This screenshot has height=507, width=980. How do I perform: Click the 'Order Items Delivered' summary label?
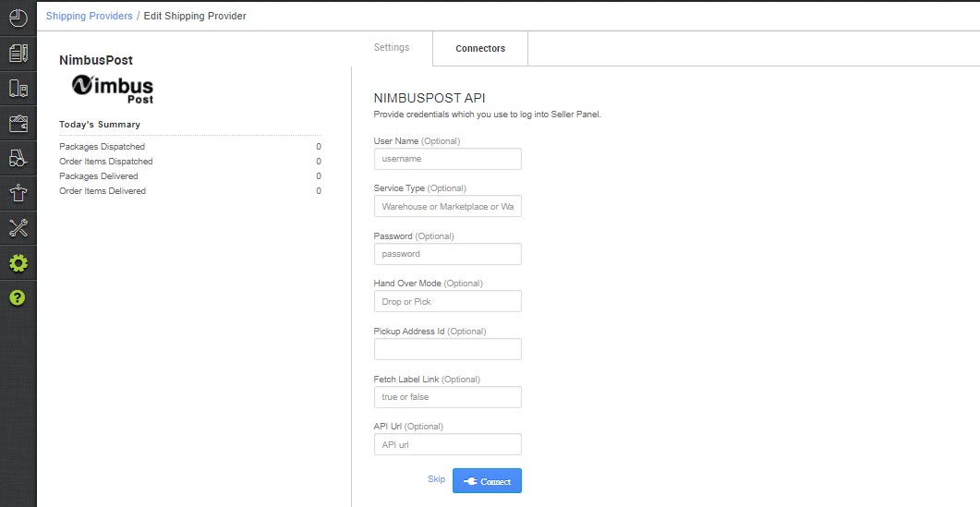point(103,190)
